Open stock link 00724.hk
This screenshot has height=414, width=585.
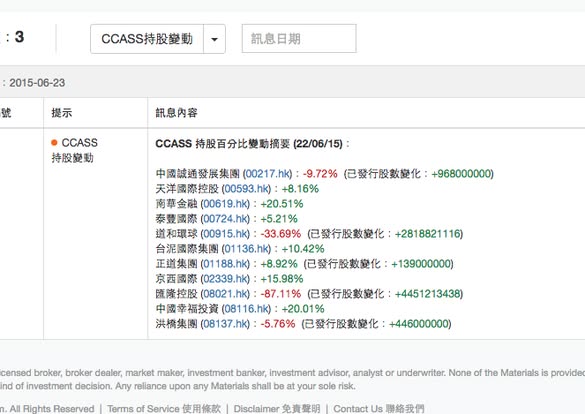click(225, 219)
